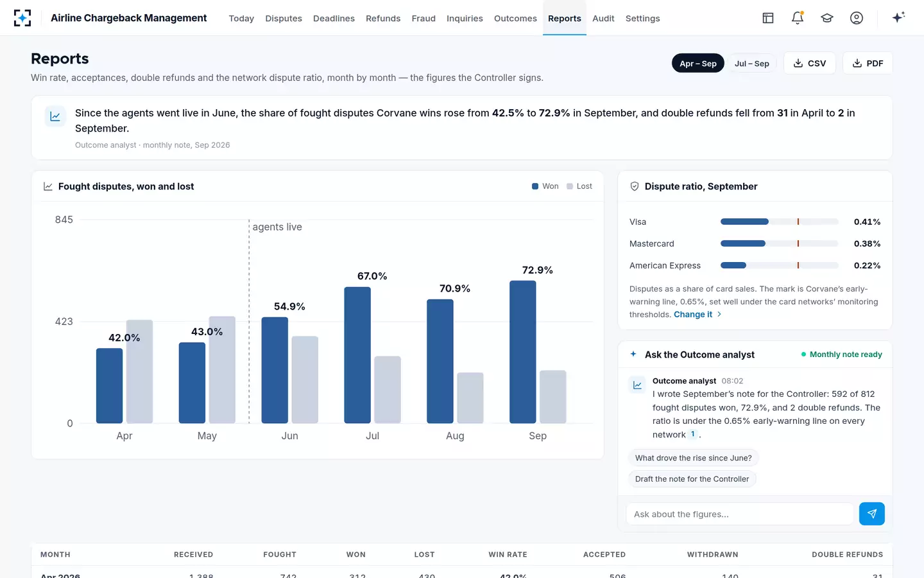Click the Visa dispute ratio bar
The width and height of the screenshot is (924, 578).
(780, 222)
